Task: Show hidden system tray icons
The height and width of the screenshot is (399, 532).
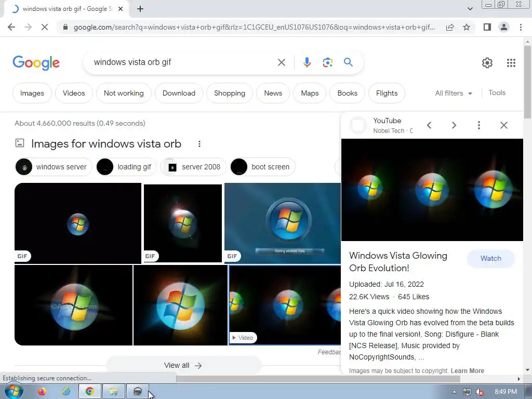Action: point(454,392)
